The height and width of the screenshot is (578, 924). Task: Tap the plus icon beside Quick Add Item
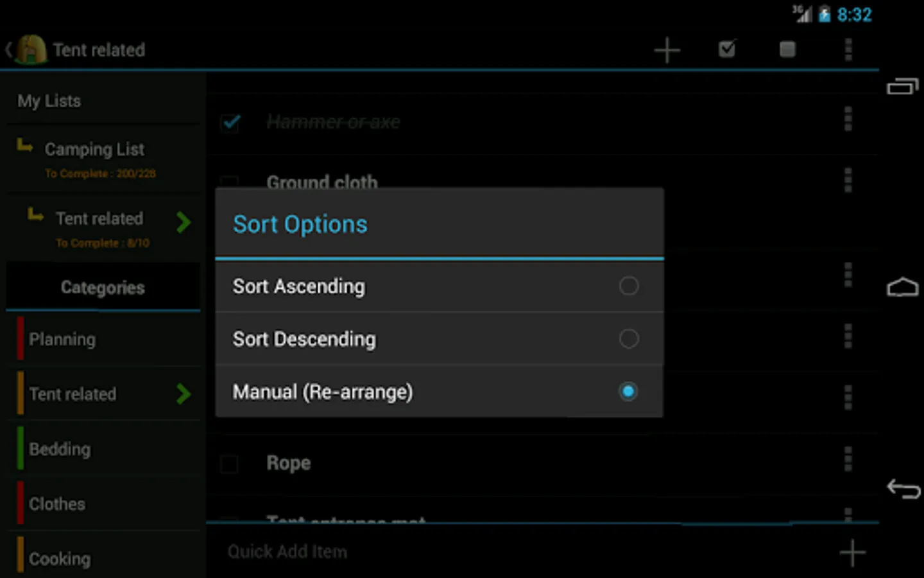pos(852,552)
